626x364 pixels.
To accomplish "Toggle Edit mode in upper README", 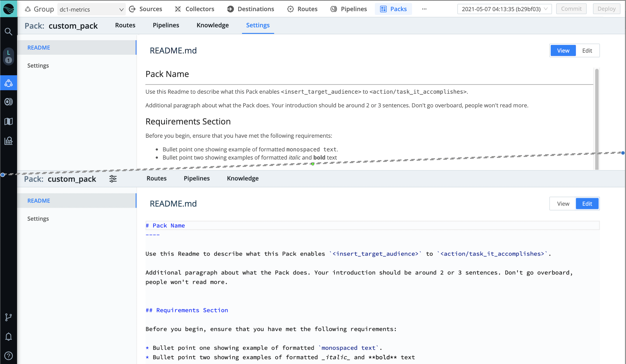I will click(587, 50).
